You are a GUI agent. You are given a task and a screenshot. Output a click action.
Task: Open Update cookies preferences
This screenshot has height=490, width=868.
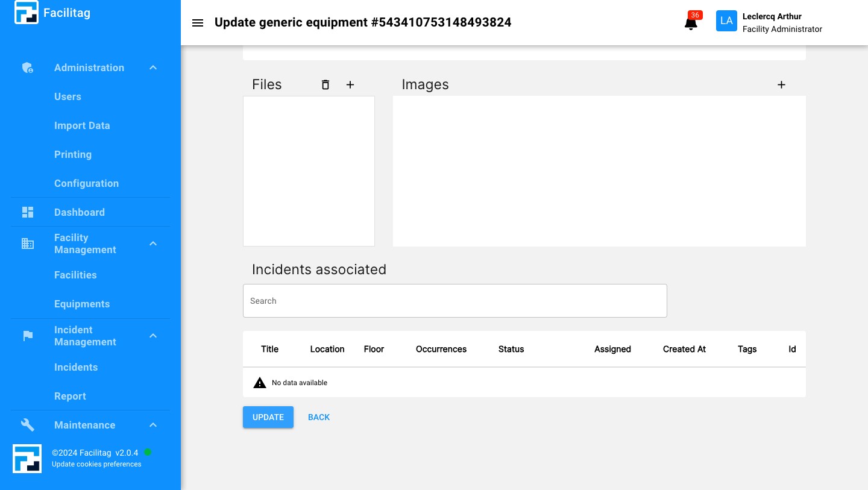coord(96,464)
